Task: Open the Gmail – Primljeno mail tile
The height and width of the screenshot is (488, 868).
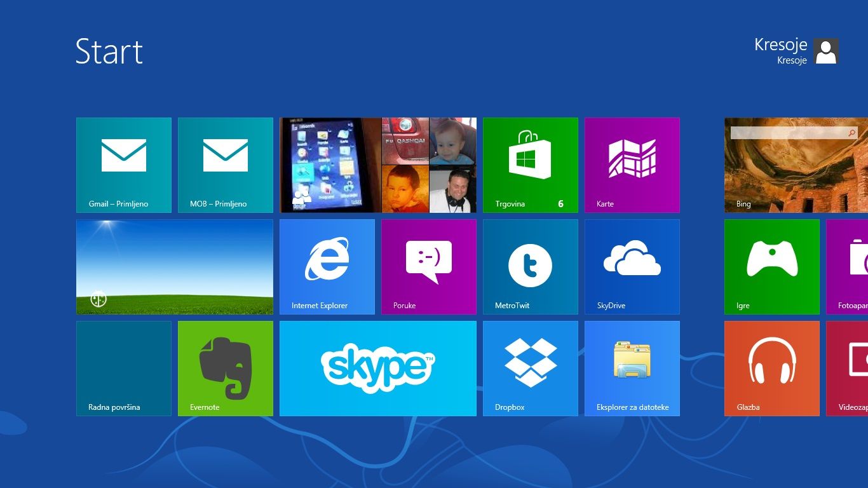Action: pyautogui.click(x=124, y=165)
